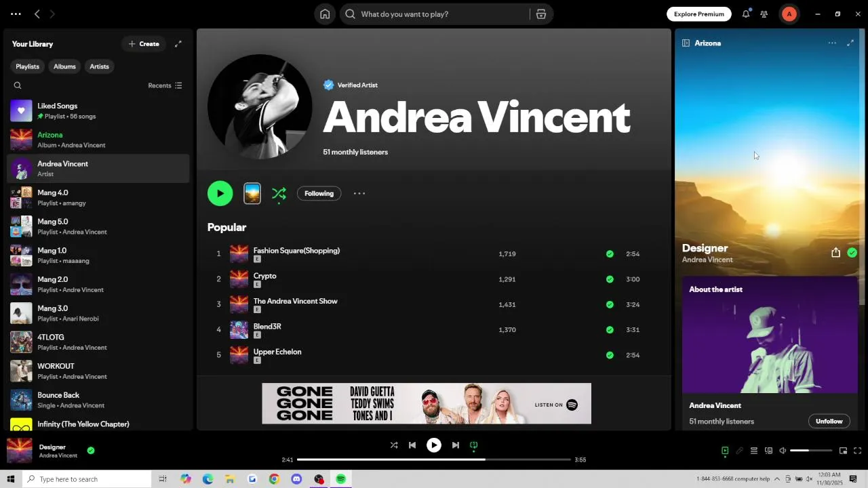Show hidden icons in system tray
This screenshot has height=488, width=868.
(x=777, y=479)
